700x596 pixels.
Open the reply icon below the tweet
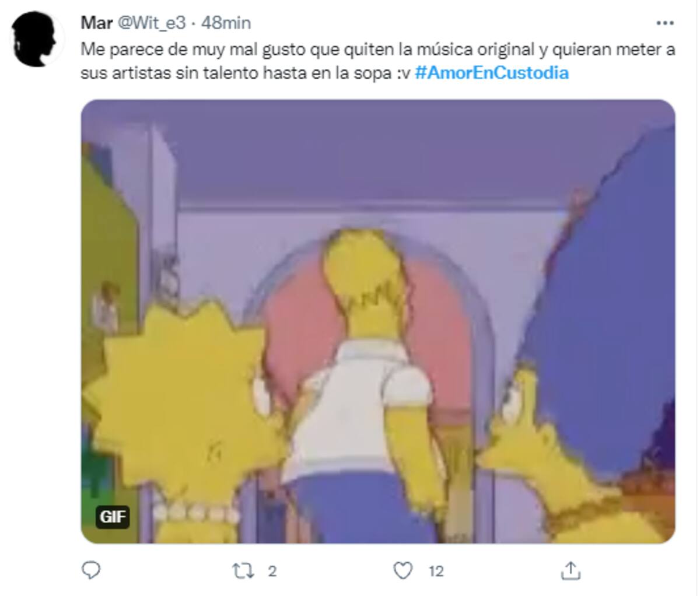coord(90,570)
